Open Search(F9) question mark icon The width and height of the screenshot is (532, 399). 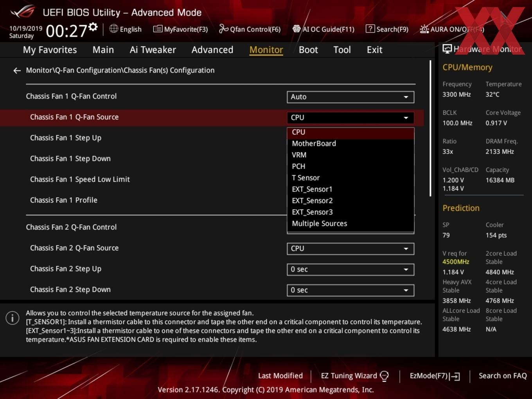(x=370, y=29)
